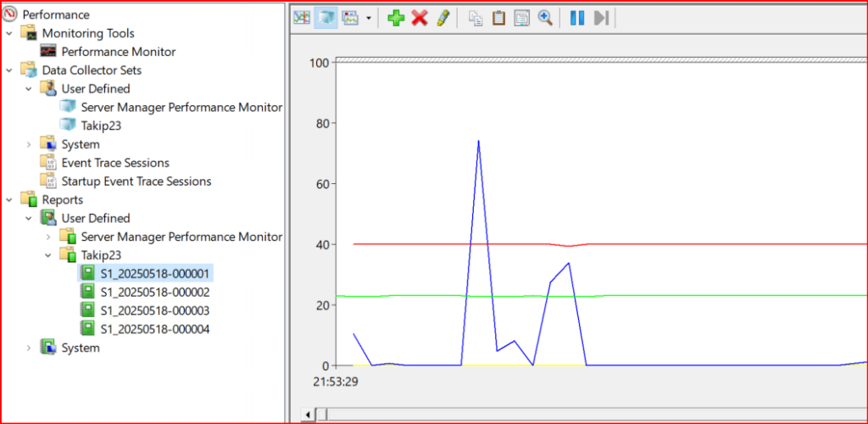868x424 pixels.
Task: Freeze display with the blue pause button
Action: 577,18
